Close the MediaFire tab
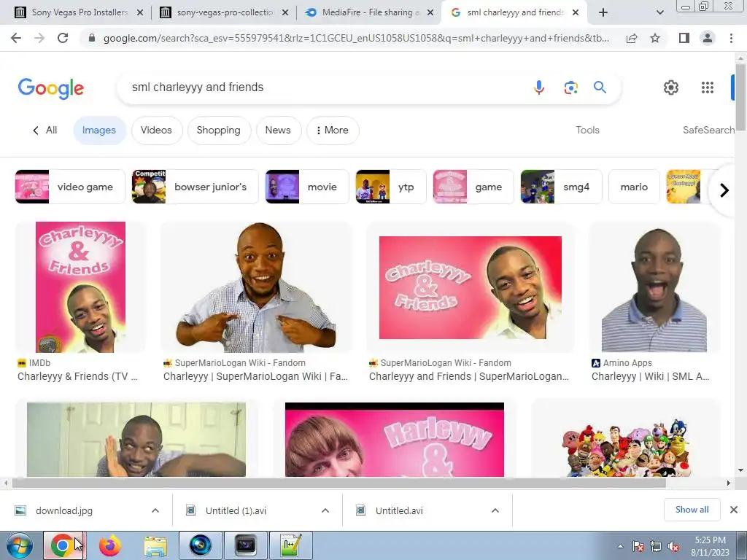Image resolution: width=747 pixels, height=560 pixels. pyautogui.click(x=430, y=13)
